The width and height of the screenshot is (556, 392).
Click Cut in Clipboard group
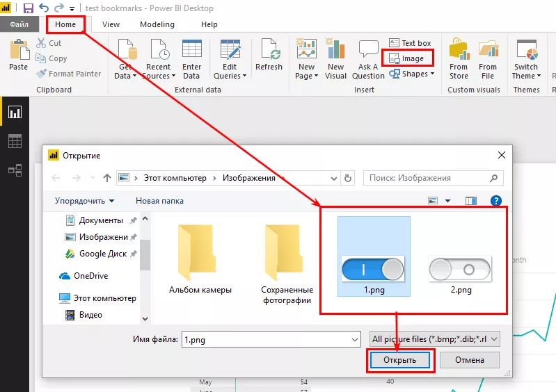49,43
